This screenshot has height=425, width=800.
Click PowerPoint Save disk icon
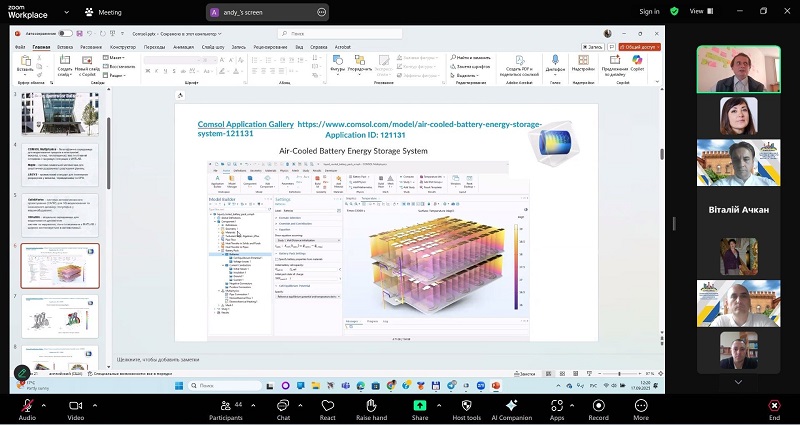80,34
